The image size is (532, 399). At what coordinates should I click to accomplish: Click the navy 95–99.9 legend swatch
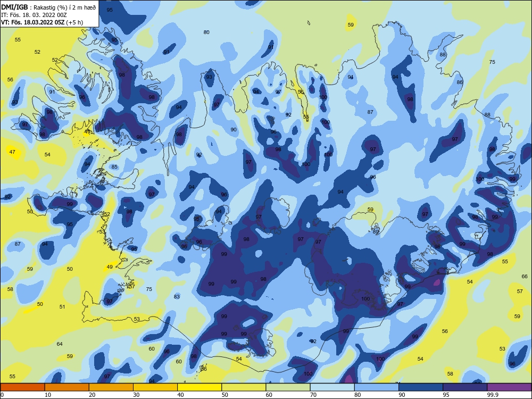pos(465,387)
